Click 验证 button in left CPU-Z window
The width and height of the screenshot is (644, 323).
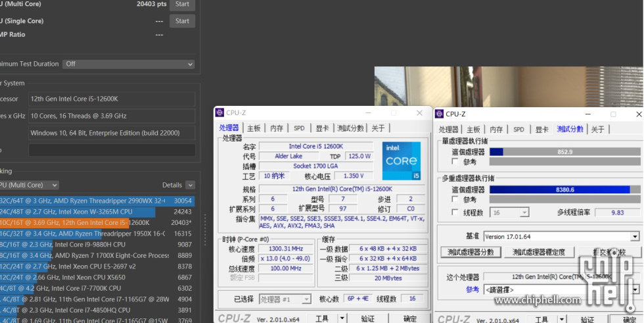[x=367, y=318]
